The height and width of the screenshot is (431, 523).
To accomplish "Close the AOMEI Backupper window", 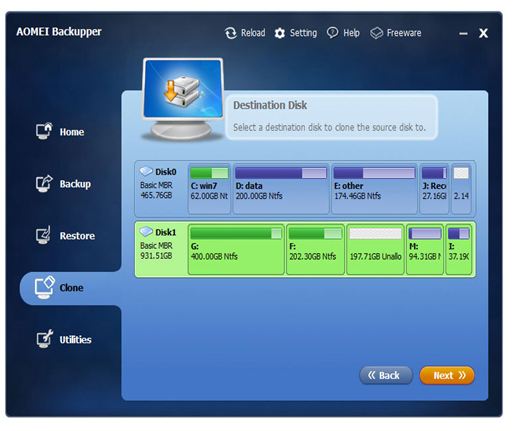I will click(483, 33).
